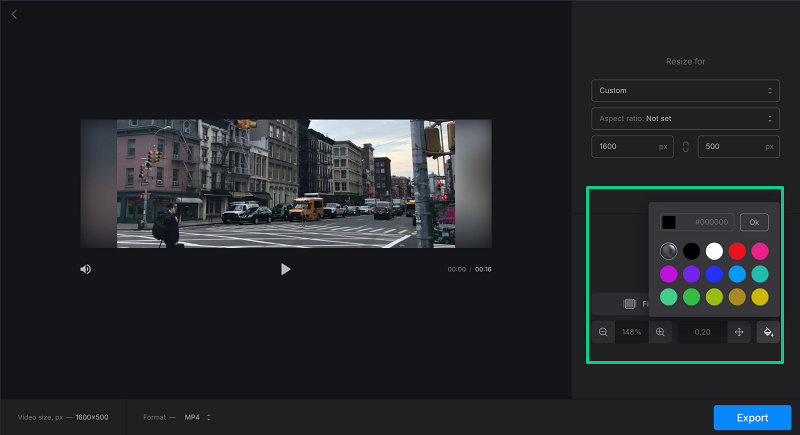Toggle the aspect ratio link icon
Image resolution: width=800 pixels, height=435 pixels.
tap(686, 147)
